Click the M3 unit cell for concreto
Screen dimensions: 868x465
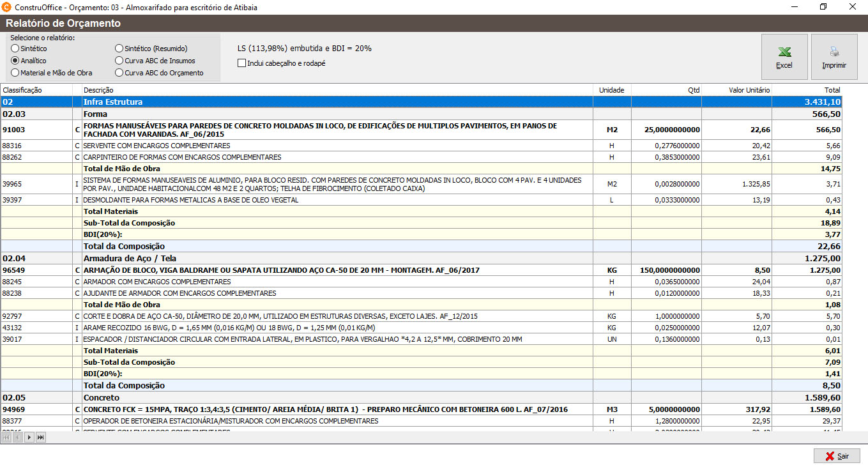click(x=612, y=409)
